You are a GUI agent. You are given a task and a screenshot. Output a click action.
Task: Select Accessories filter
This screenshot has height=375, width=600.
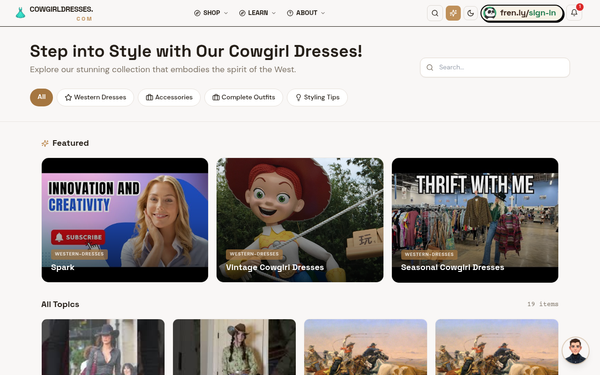[169, 97]
